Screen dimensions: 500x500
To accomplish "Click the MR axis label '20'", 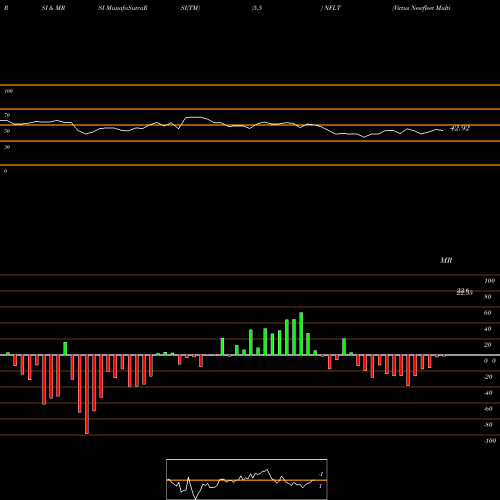I will pos(488,345).
